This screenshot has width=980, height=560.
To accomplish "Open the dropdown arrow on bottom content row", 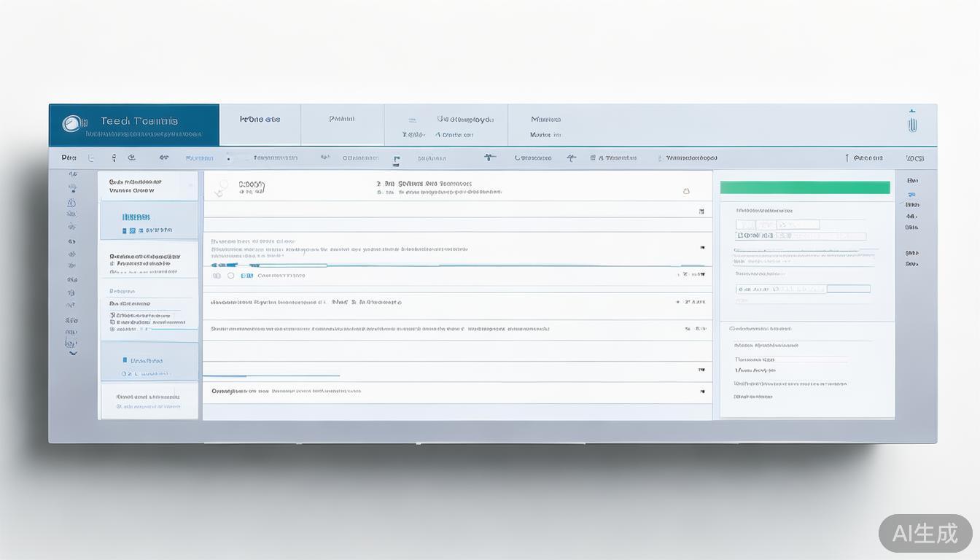I will coord(701,391).
